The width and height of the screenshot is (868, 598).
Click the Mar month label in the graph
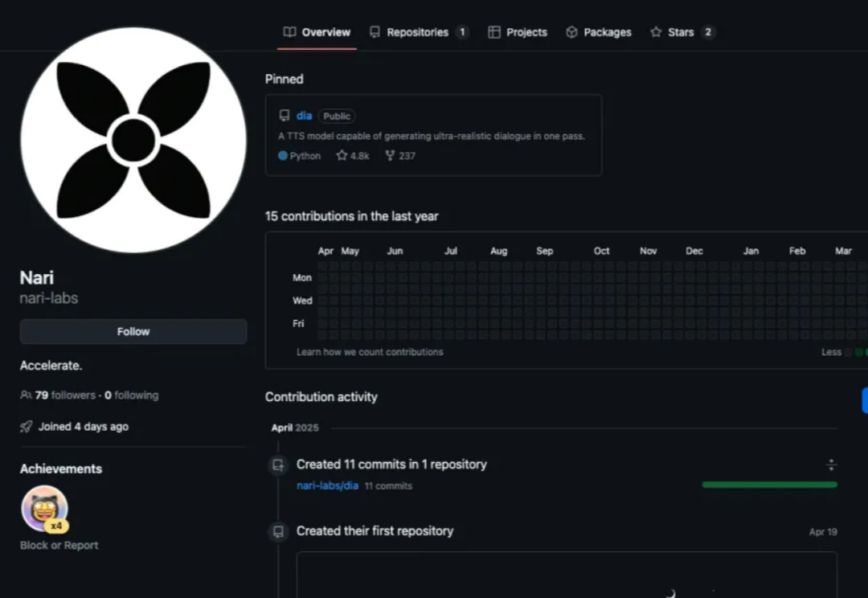(843, 251)
